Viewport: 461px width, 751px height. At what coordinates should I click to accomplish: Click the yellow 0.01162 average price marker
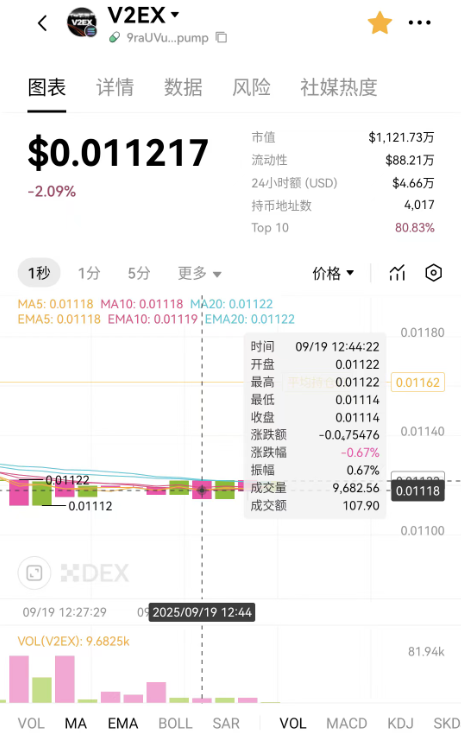[417, 382]
